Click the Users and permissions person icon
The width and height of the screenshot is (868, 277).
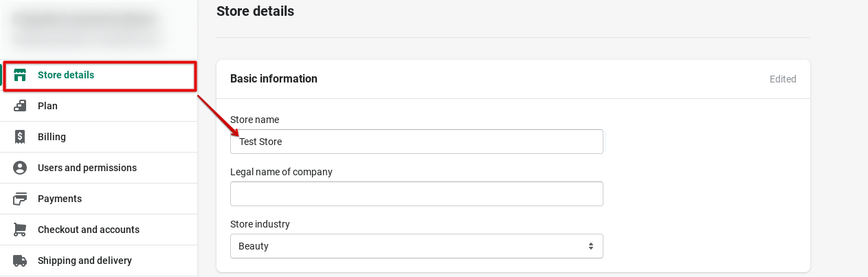(20, 168)
